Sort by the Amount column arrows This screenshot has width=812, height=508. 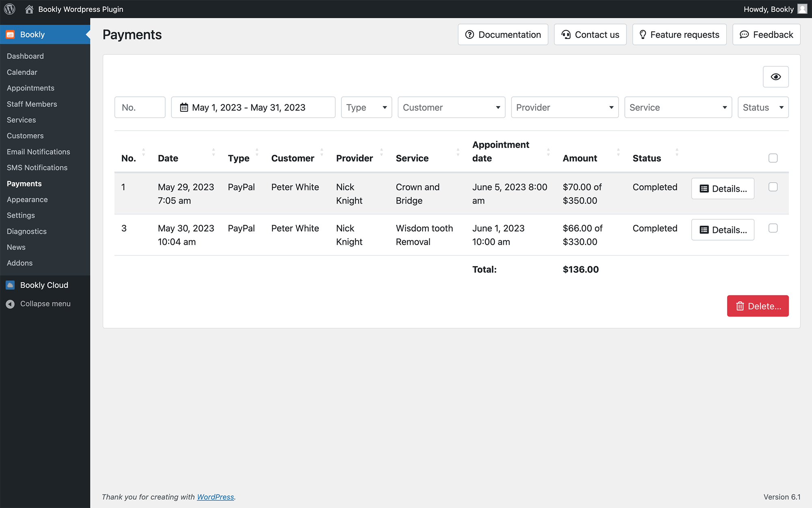coord(618,152)
